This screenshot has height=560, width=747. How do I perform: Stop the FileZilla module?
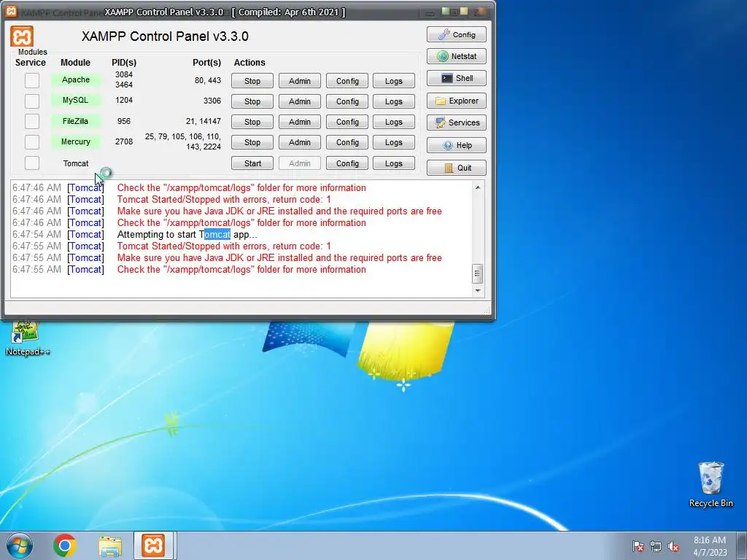tap(252, 122)
